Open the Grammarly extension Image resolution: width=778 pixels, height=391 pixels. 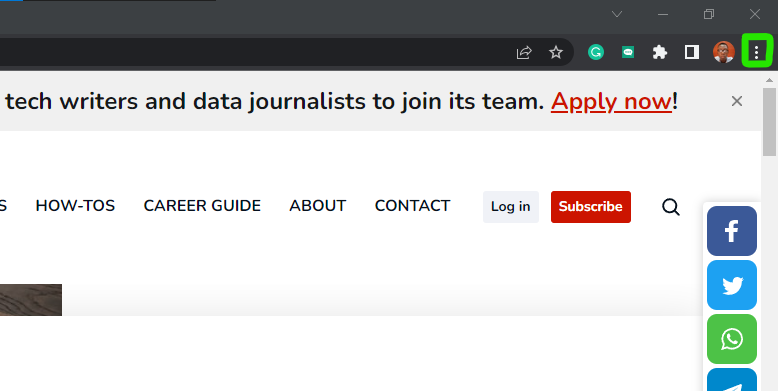595,52
